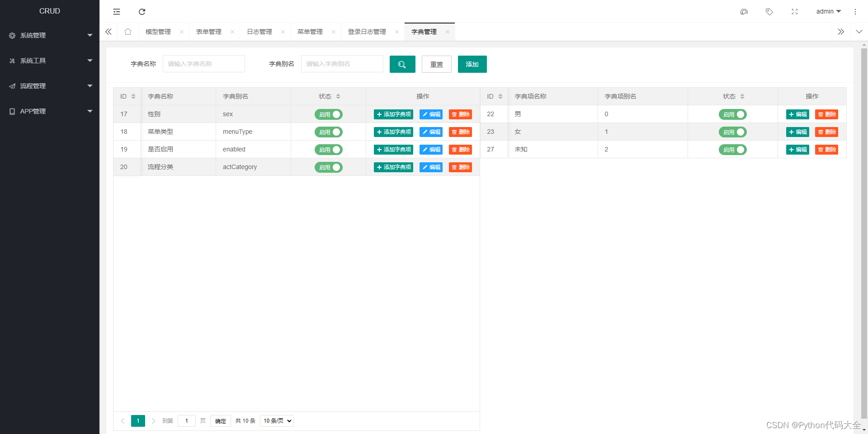Viewport: 868px width, 434px height.
Task: Enter fullscreen mode
Action: coord(794,11)
